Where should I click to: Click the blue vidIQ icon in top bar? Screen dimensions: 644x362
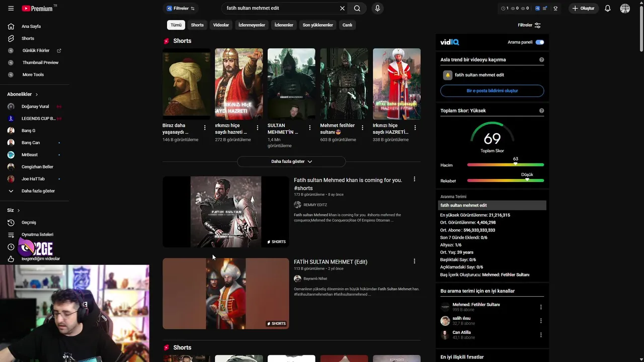point(537,9)
